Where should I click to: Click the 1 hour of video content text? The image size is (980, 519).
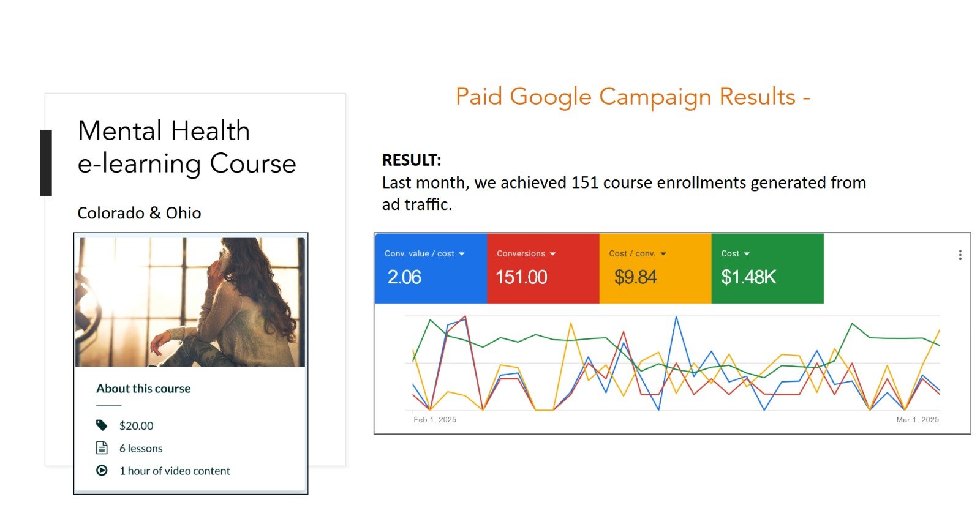(x=175, y=471)
